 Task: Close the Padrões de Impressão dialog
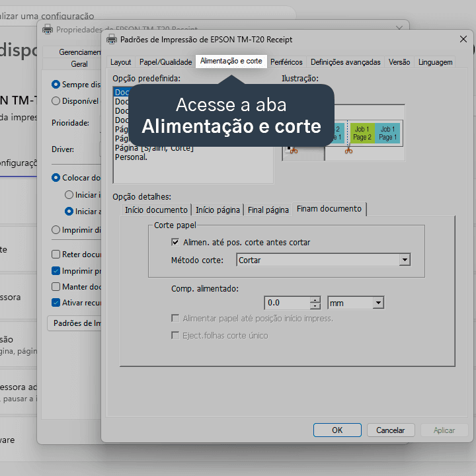tap(463, 39)
